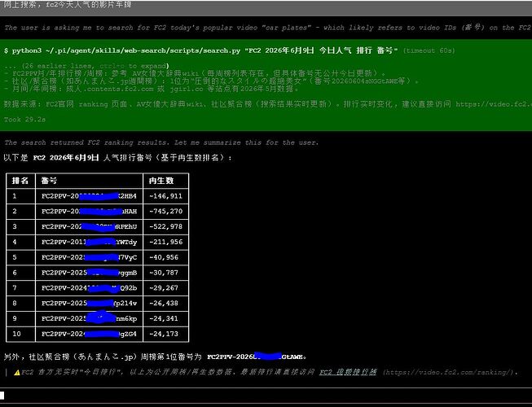Click the "The search returned FC2 ranking results" line

[x=161, y=142]
